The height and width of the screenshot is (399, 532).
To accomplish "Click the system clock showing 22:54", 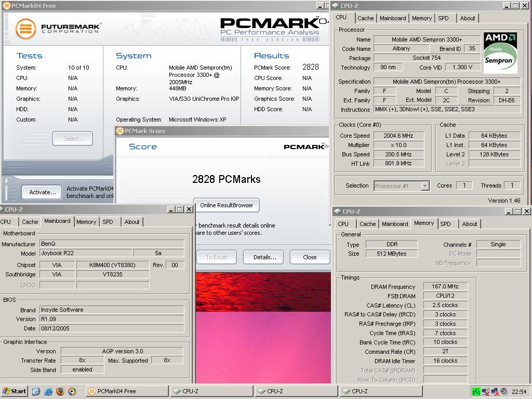I will coord(519,392).
